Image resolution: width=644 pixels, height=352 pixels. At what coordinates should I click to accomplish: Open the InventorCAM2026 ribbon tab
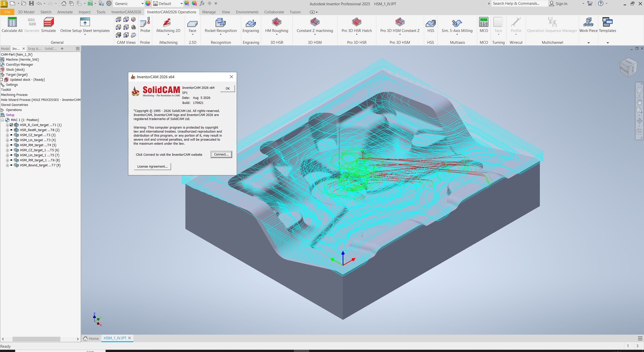126,12
